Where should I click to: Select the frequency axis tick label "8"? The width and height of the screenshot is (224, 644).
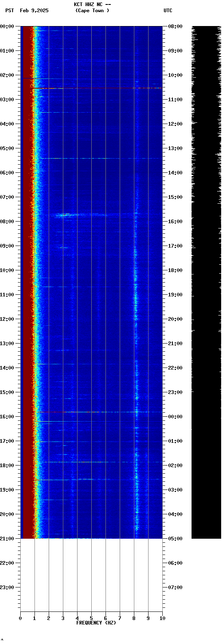(x=134, y=618)
